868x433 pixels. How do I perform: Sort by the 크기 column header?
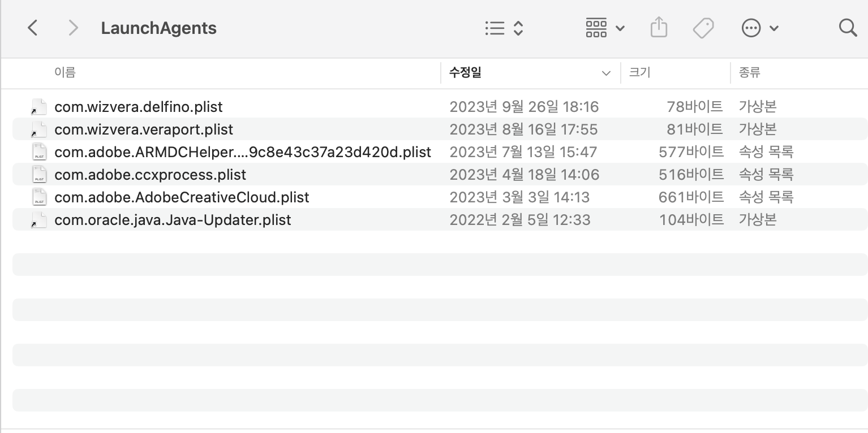pos(640,72)
